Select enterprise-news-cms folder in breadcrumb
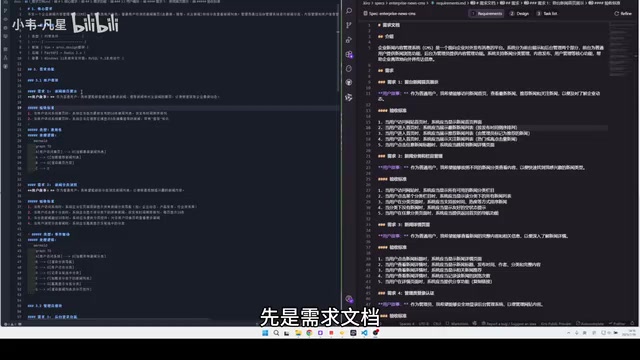The height and width of the screenshot is (360, 640). (407, 3)
